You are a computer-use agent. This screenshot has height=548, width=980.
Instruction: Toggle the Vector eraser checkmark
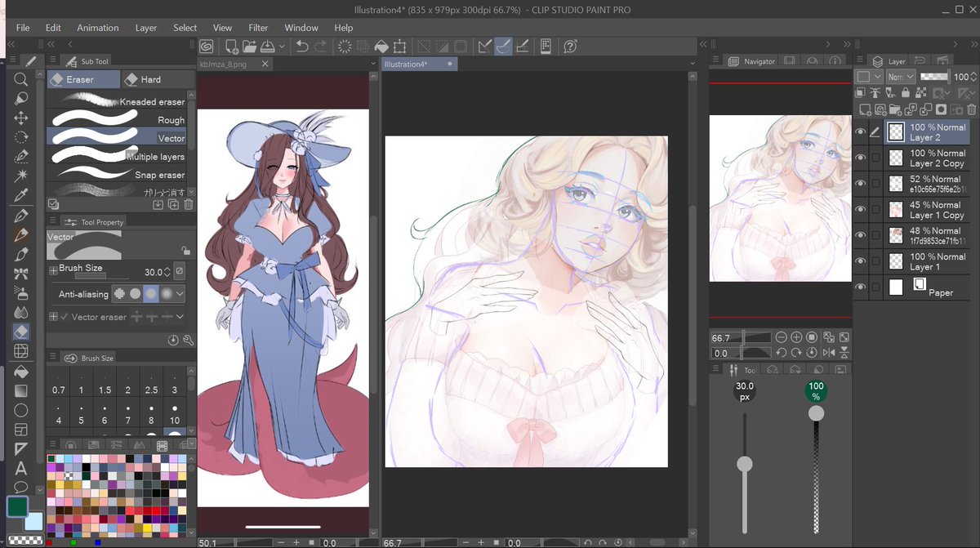click(x=65, y=317)
